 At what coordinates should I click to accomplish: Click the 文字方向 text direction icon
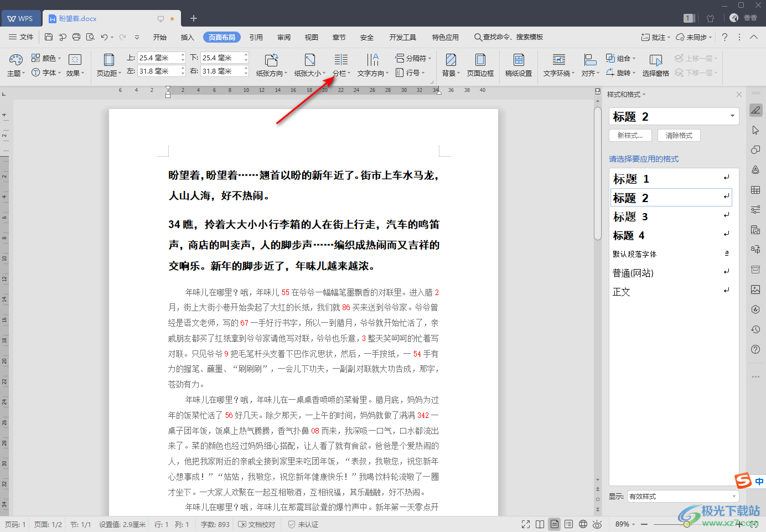coord(372,60)
